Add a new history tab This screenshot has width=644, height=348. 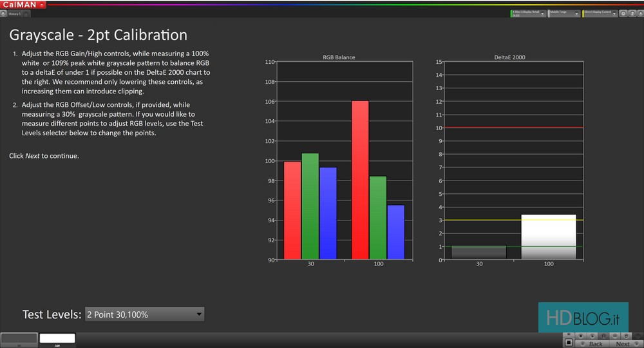pyautogui.click(x=26, y=14)
